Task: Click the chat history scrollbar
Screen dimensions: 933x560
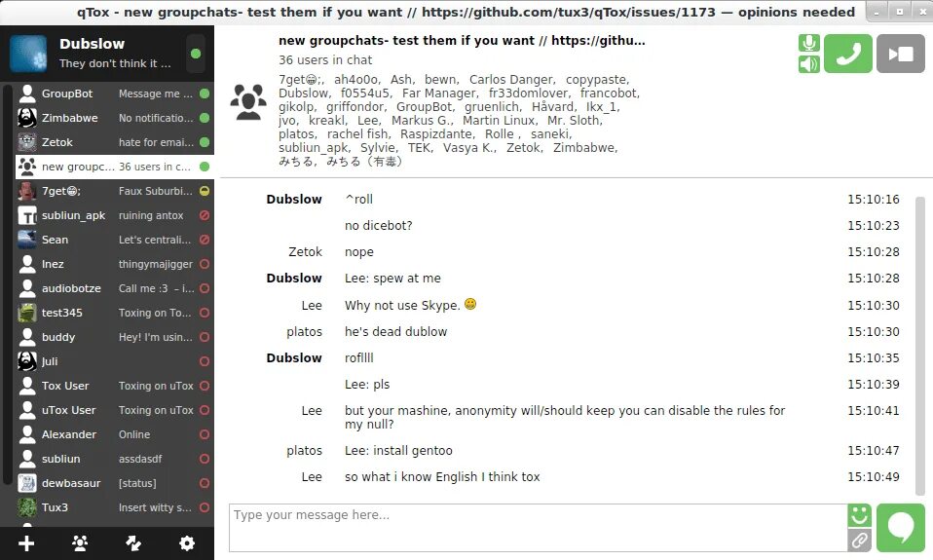Action: [920, 345]
